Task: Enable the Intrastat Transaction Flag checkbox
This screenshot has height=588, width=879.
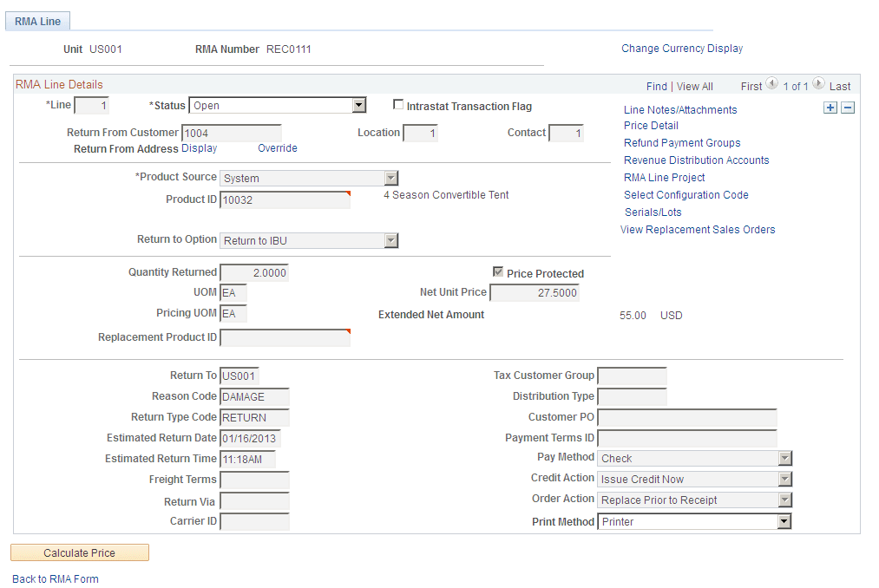Action: coord(398,105)
